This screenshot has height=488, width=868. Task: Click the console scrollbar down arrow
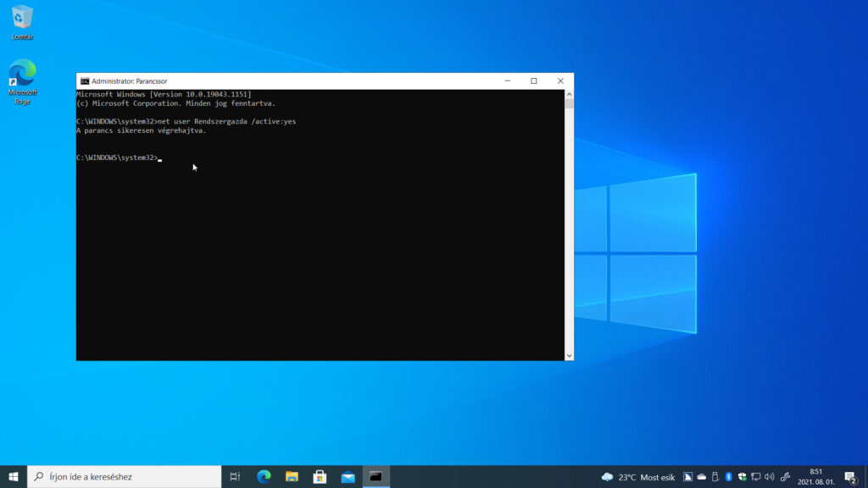click(569, 356)
